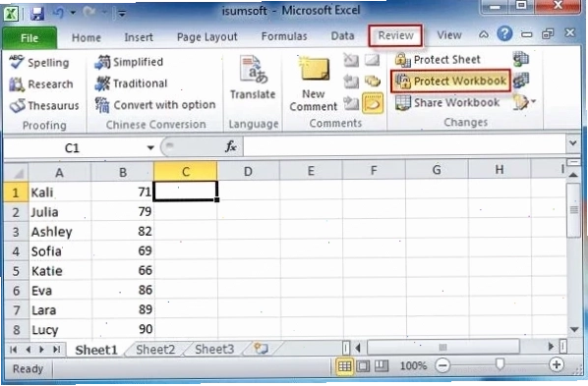Click cell containing Kali
Screen dimensions: 588x386
60,193
